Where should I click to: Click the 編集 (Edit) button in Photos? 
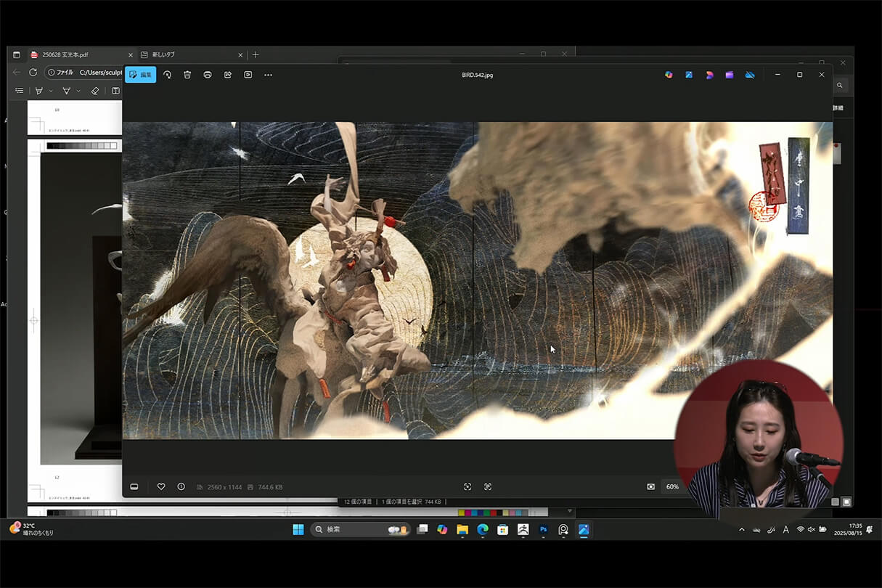coord(140,75)
